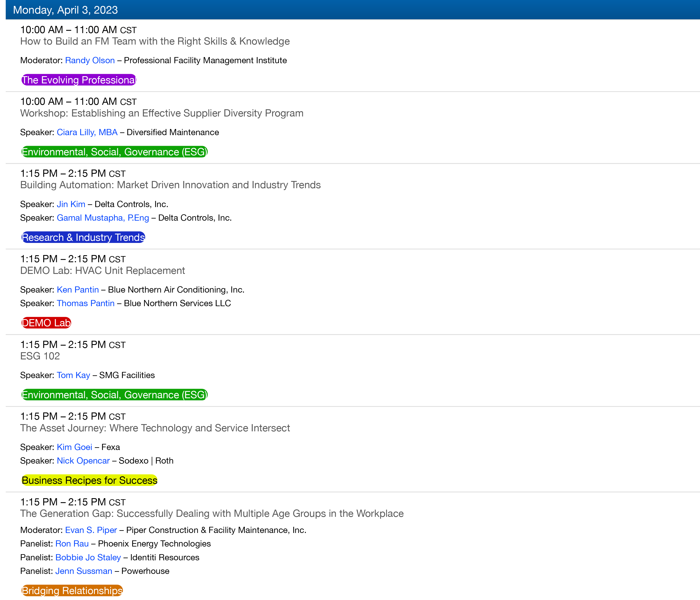Open Gamal Mustapha, P.Eng profile link
The image size is (700, 600).
click(103, 218)
